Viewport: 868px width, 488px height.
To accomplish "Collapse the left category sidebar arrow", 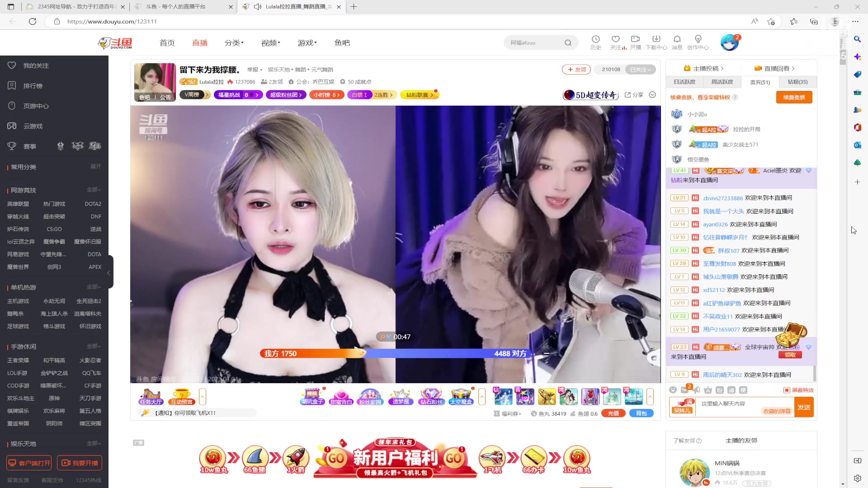I will 108,272.
